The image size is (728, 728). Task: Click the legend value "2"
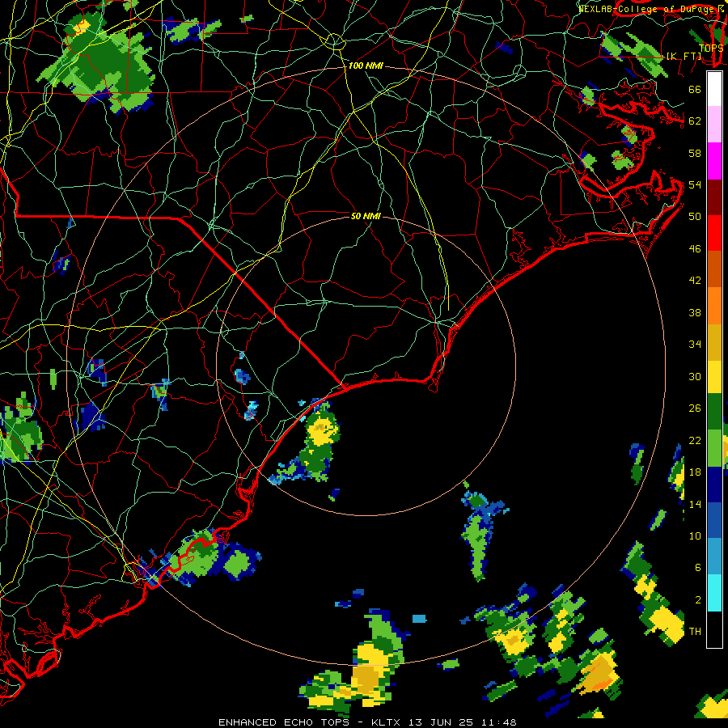(697, 600)
